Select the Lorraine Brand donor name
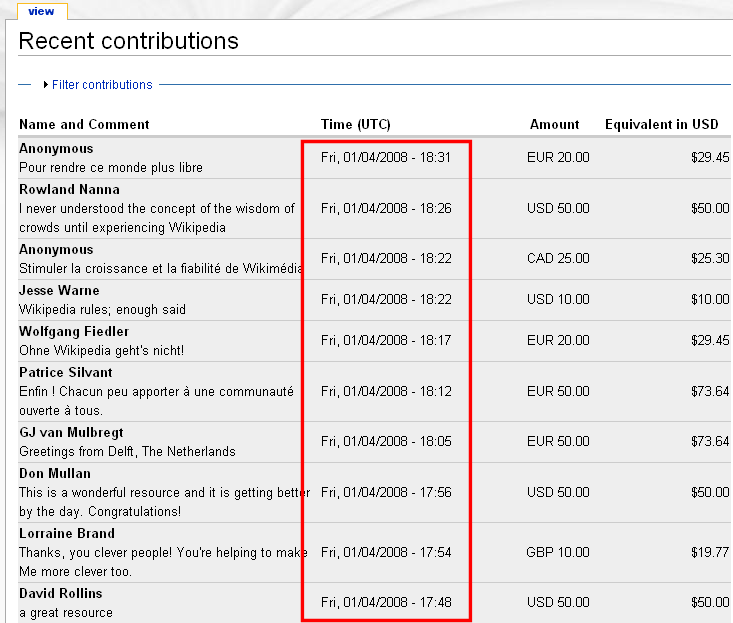 tap(67, 533)
